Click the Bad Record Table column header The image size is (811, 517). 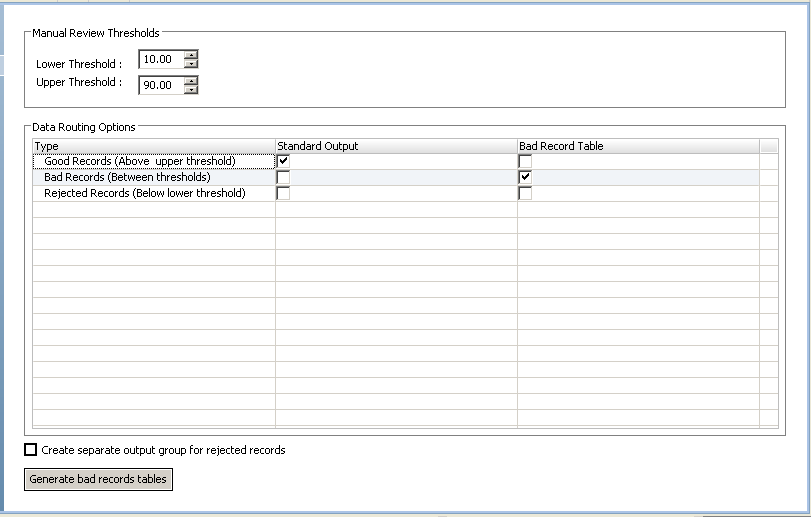click(x=637, y=146)
